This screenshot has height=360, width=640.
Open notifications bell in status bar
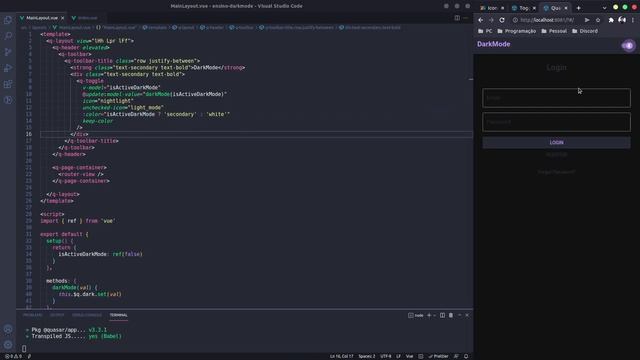coord(466,356)
